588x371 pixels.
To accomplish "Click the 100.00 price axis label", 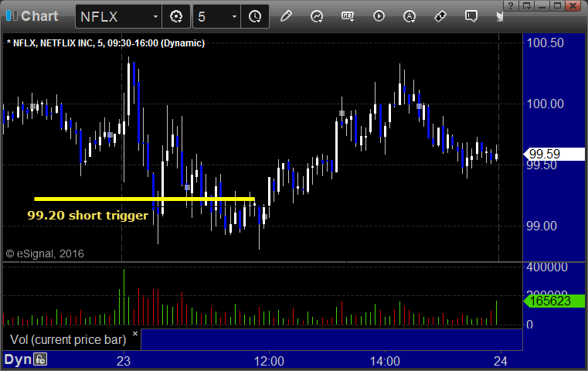I will coord(545,104).
